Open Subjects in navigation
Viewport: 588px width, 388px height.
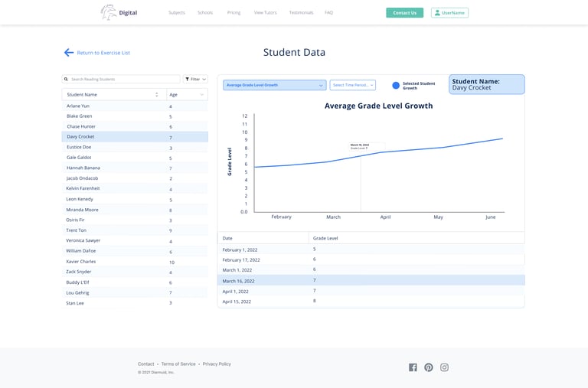point(177,12)
